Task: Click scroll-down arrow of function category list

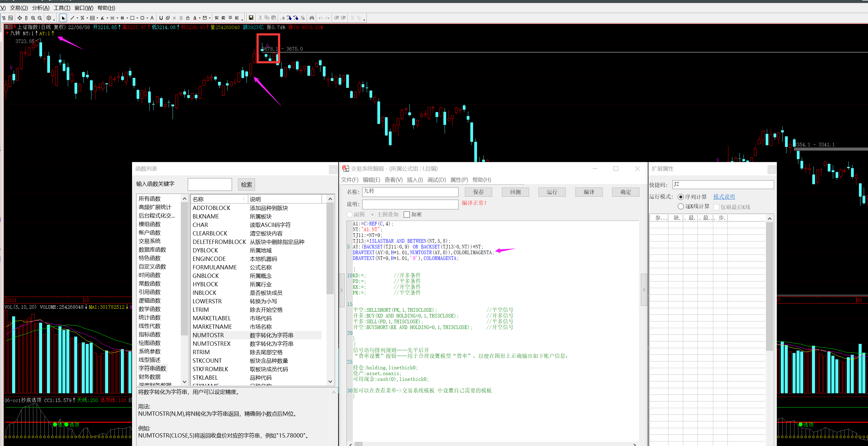Action: 184,381
